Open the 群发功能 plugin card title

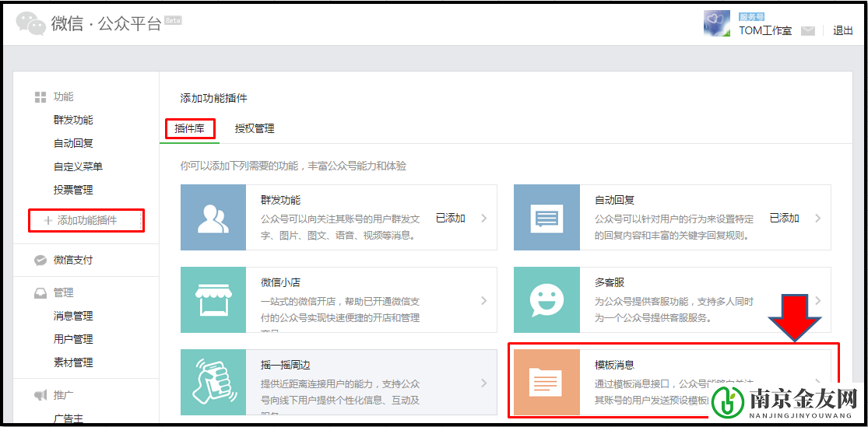point(280,200)
